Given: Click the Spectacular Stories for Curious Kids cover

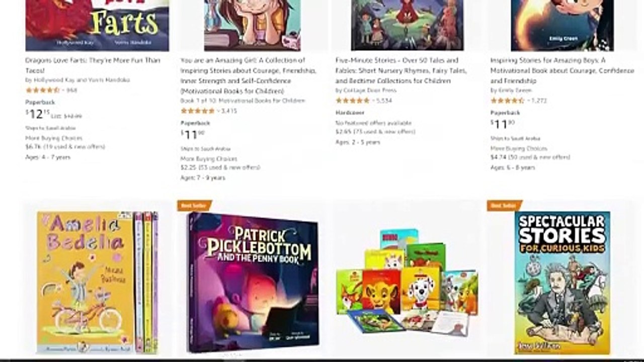Looking at the screenshot, I should [562, 283].
